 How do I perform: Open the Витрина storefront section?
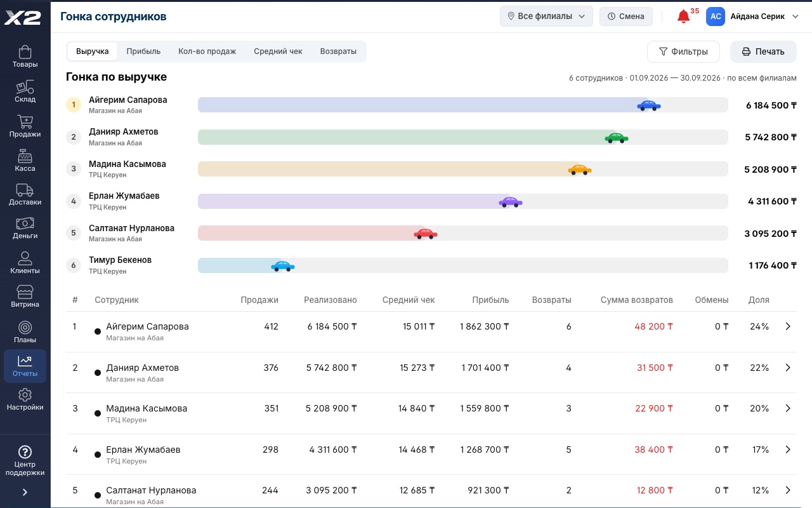[25, 297]
